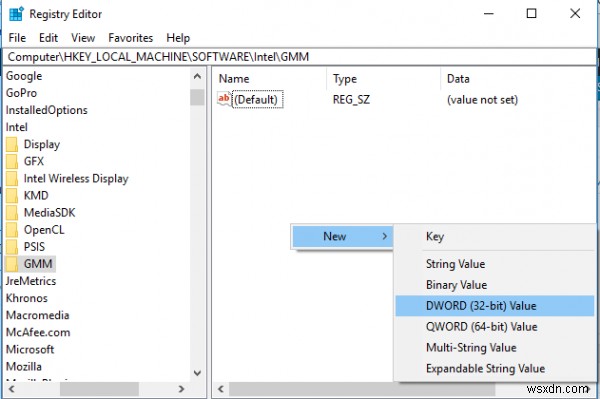
Task: Click tree pane scroll up arrow
Action: [x=197, y=76]
